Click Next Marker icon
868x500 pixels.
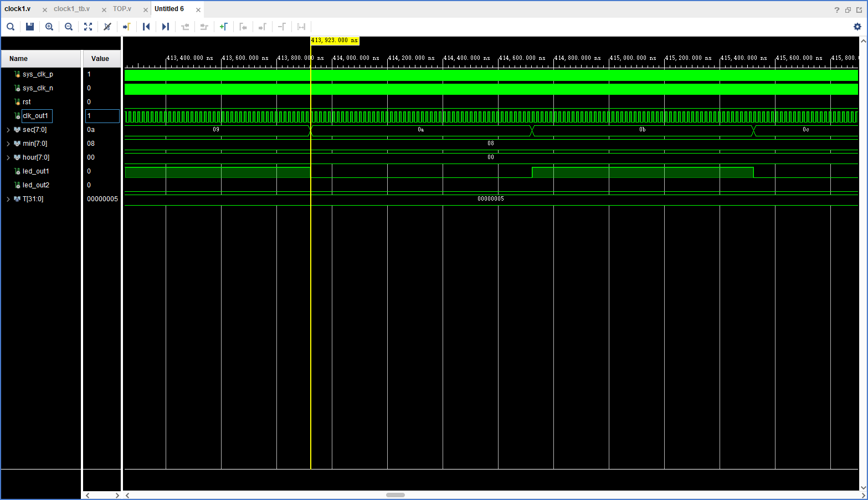pos(263,27)
